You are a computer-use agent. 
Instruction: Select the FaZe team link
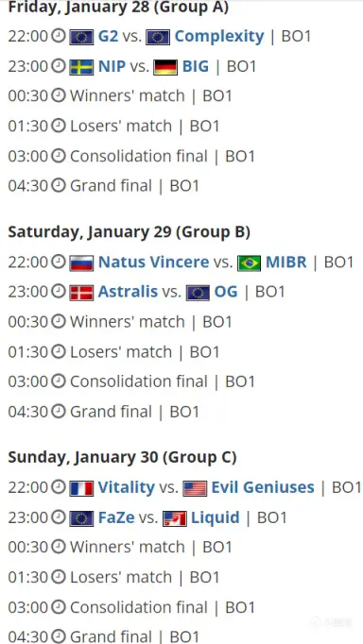(116, 517)
